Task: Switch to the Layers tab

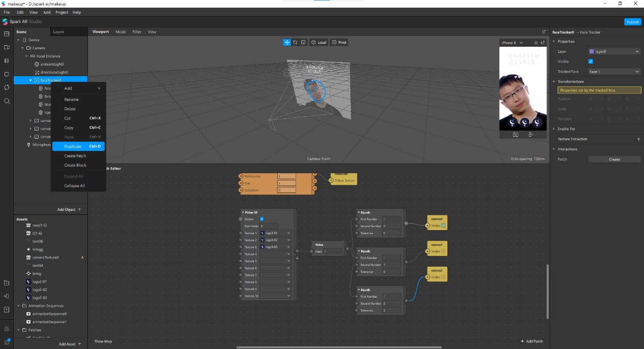Action: pos(59,31)
